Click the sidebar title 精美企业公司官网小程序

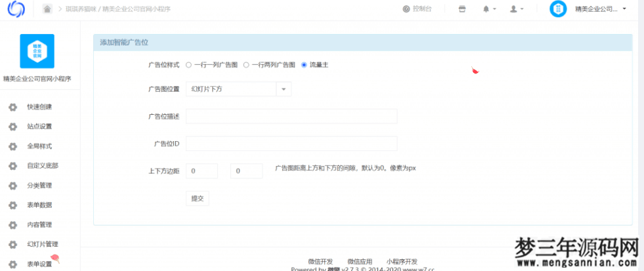click(x=37, y=79)
